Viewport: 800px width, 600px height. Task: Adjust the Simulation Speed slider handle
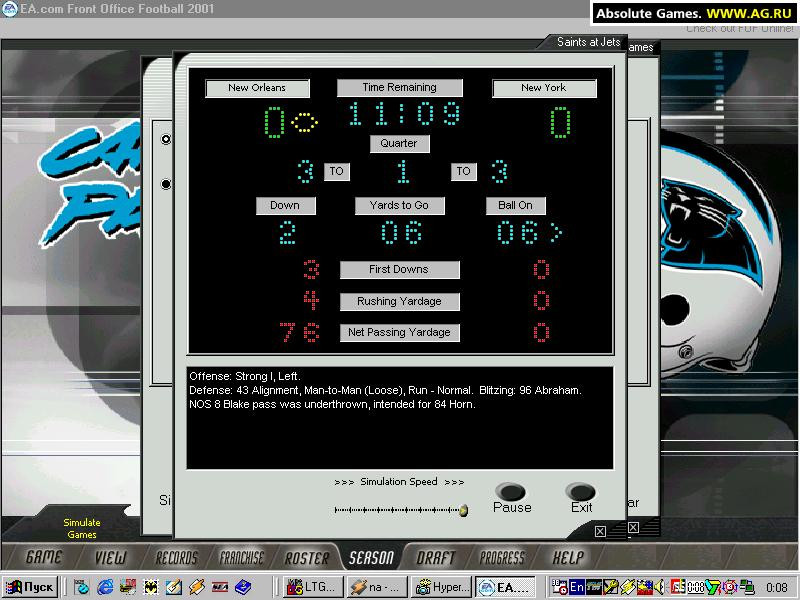pos(463,510)
